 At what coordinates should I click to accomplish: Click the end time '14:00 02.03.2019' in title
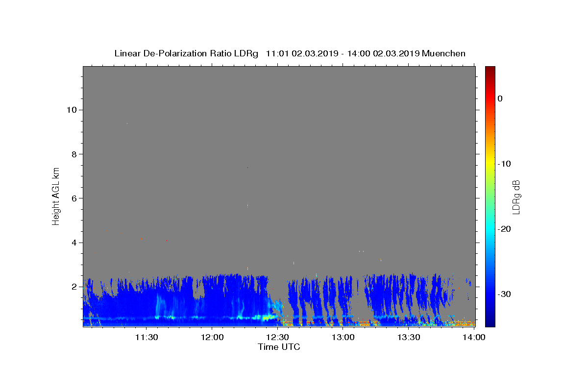point(383,53)
